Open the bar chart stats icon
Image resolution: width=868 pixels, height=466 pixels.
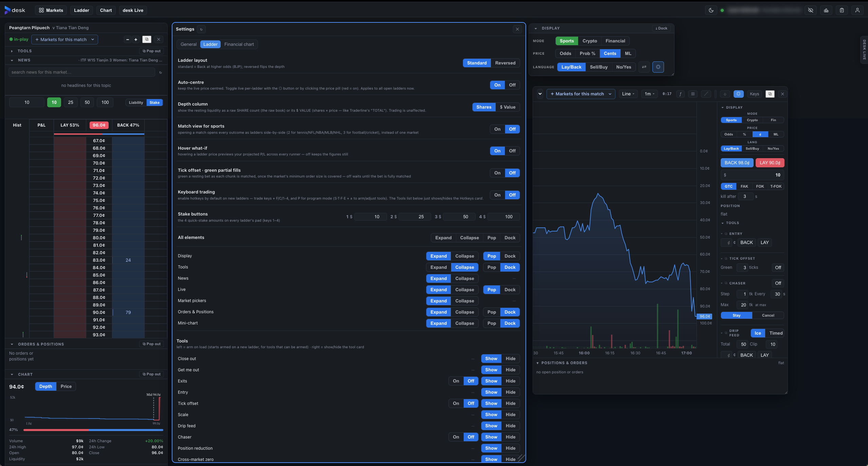point(826,10)
